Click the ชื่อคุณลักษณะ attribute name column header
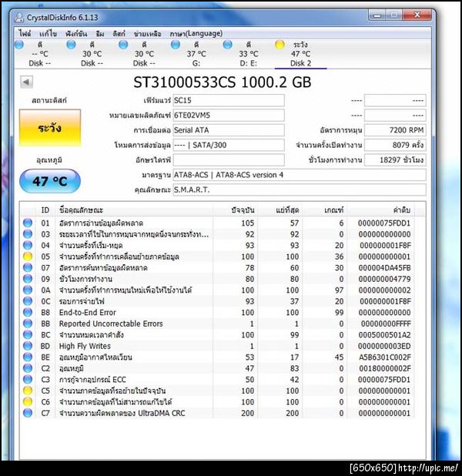The width and height of the screenshot is (462, 476). point(134,210)
